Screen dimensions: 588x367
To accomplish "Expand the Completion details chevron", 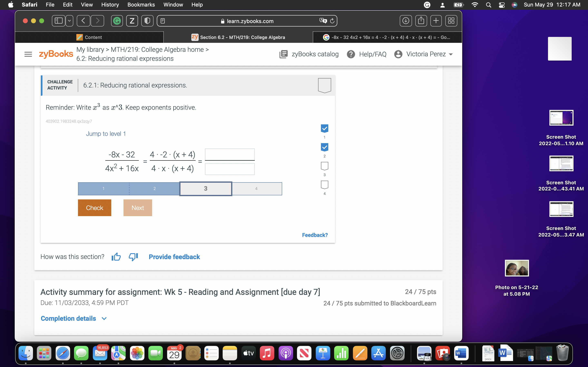I will tap(104, 318).
